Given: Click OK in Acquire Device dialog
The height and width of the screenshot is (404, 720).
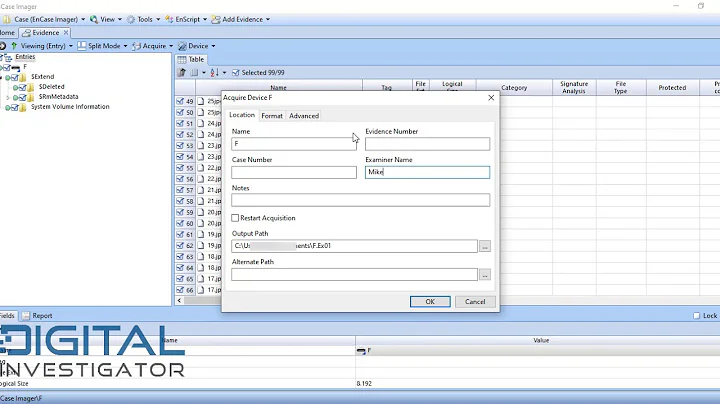Looking at the screenshot, I should click(430, 302).
